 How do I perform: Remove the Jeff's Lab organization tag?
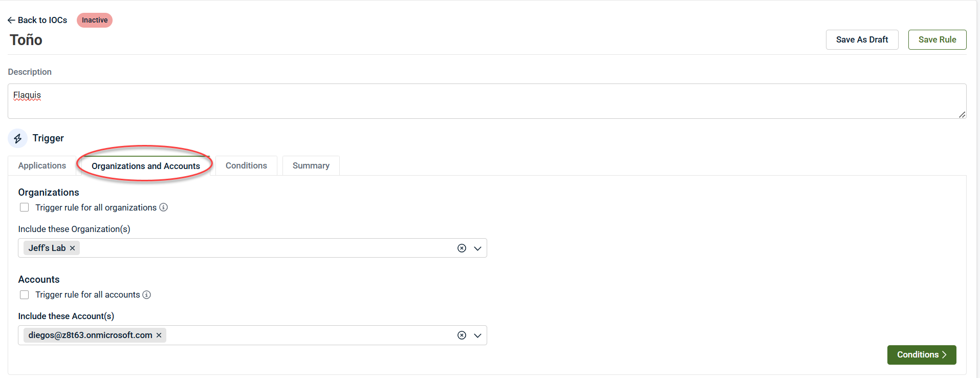point(72,248)
